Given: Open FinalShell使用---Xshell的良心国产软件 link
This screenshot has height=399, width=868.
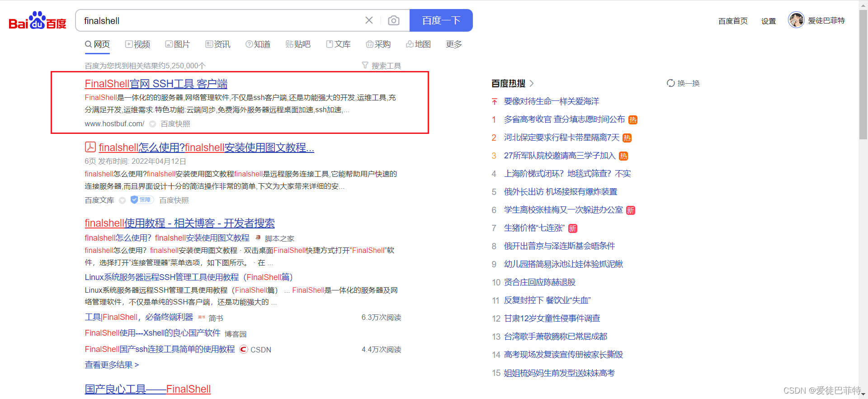Looking at the screenshot, I should click(153, 333).
